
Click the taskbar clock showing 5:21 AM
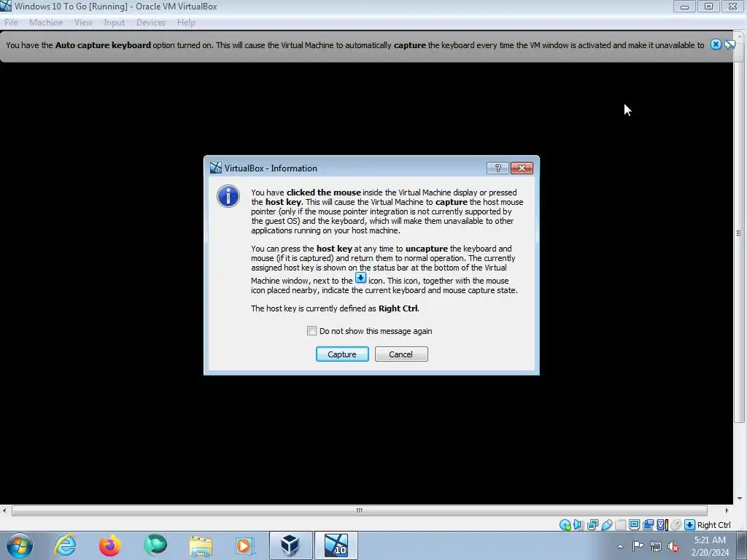(x=710, y=545)
